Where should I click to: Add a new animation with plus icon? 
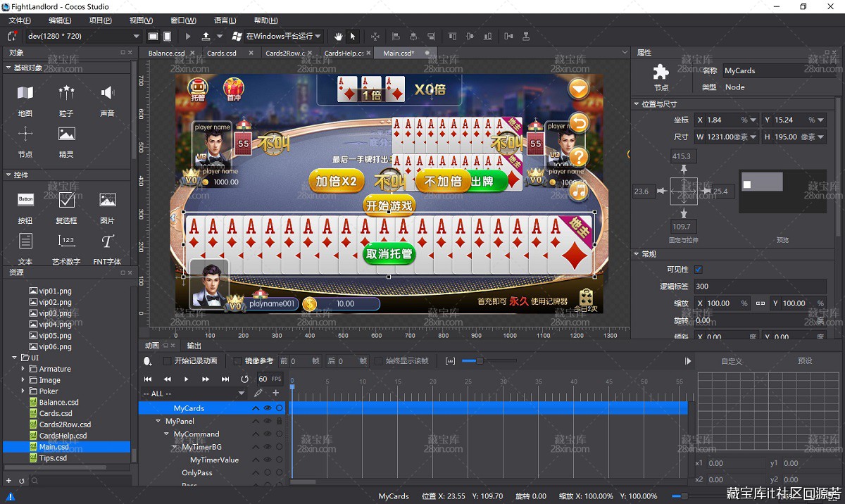click(x=275, y=393)
